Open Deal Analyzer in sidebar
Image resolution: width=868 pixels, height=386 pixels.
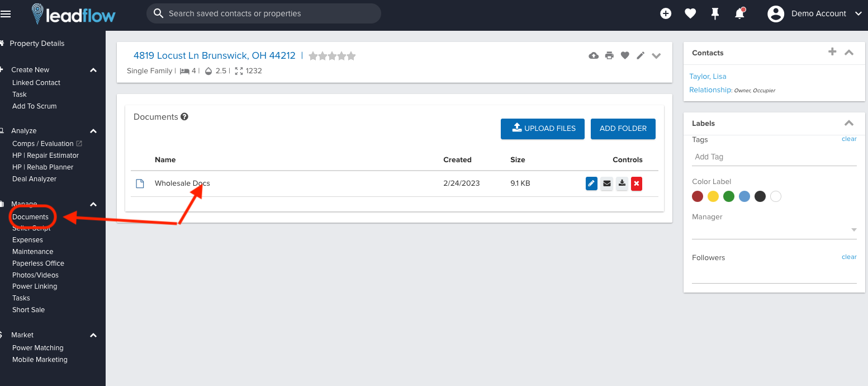[34, 179]
